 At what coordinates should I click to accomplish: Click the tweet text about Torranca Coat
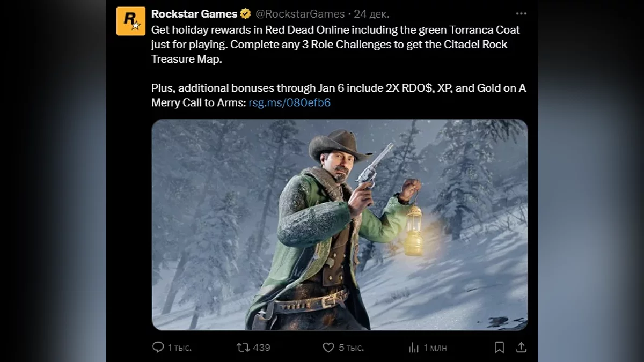coord(335,45)
